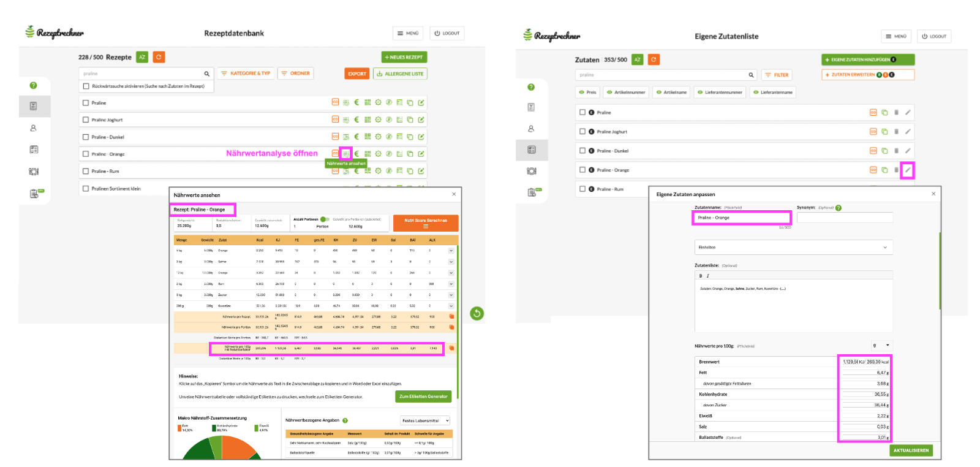Click the green AZ sort icon beside Zutaten

[637, 59]
